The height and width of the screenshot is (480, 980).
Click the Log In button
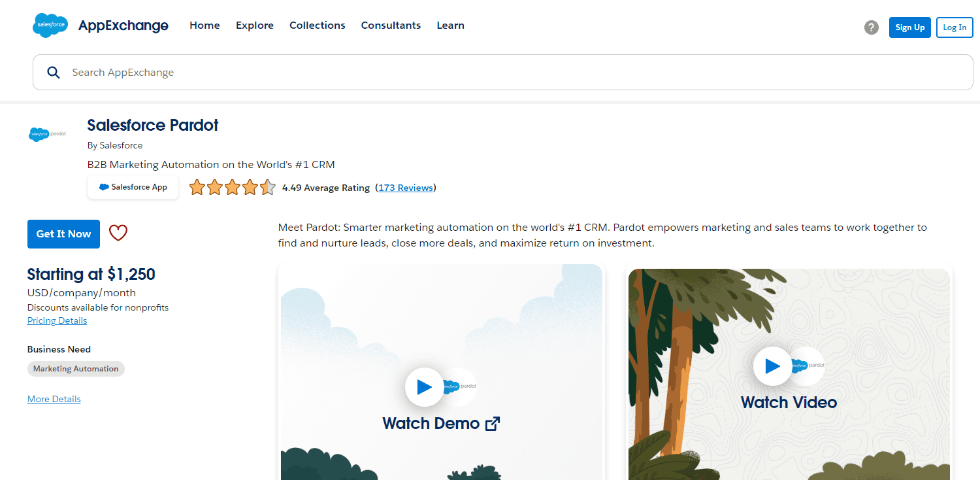(x=955, y=27)
